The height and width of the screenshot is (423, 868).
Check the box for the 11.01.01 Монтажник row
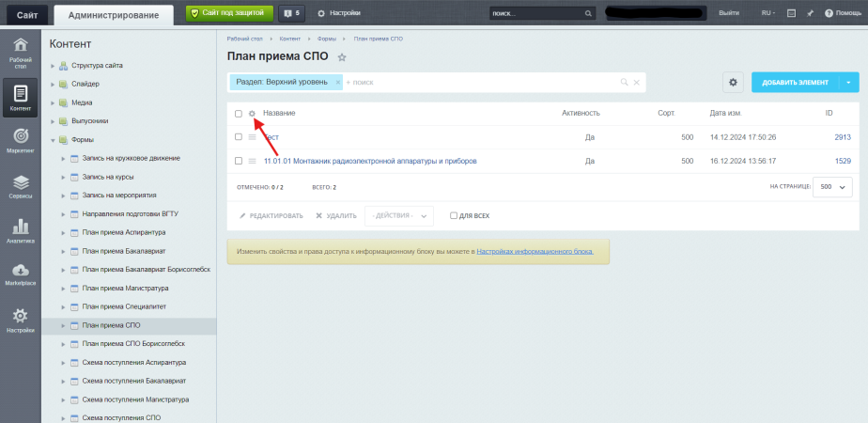[239, 161]
